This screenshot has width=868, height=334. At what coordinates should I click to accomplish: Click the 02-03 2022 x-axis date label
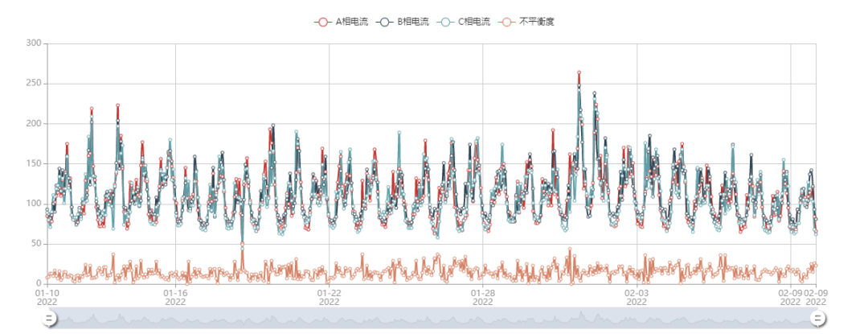coord(637,298)
